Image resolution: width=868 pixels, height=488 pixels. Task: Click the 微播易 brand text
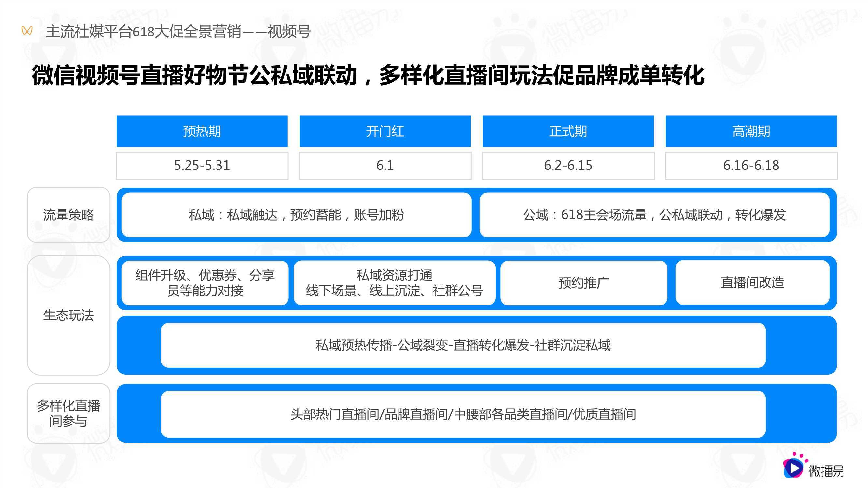[x=826, y=471]
